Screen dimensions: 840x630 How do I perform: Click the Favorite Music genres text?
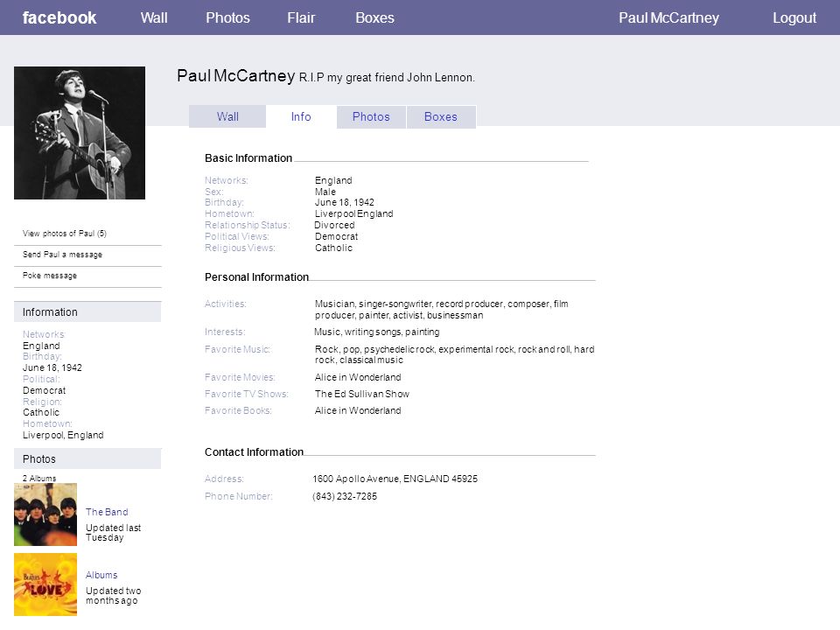[454, 354]
